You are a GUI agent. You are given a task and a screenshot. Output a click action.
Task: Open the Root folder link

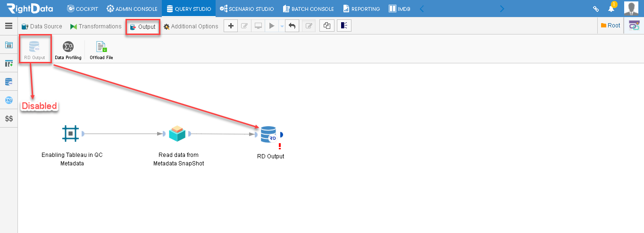click(611, 26)
